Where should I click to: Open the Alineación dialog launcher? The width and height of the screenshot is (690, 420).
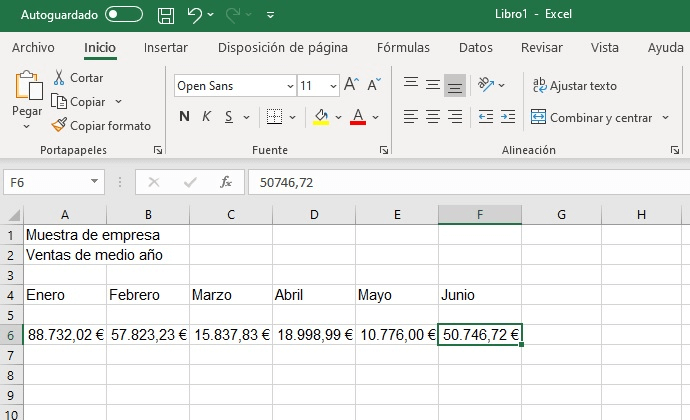(675, 151)
